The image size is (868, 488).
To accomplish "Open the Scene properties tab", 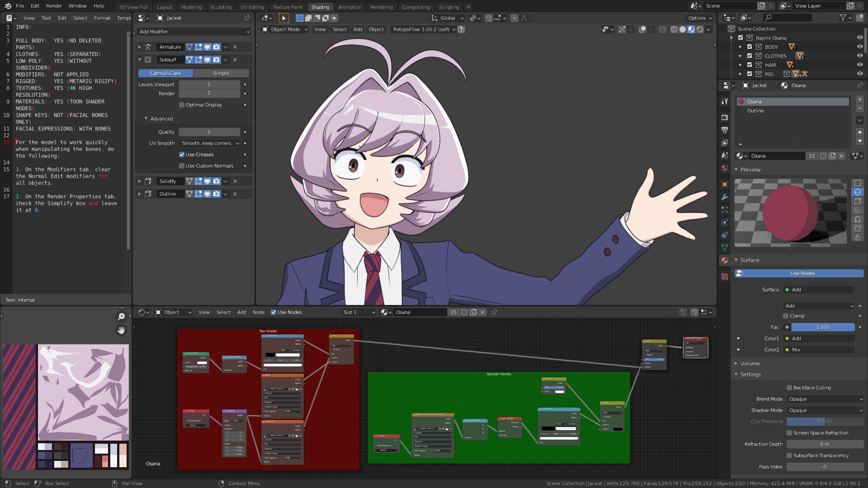I will 725,155.
